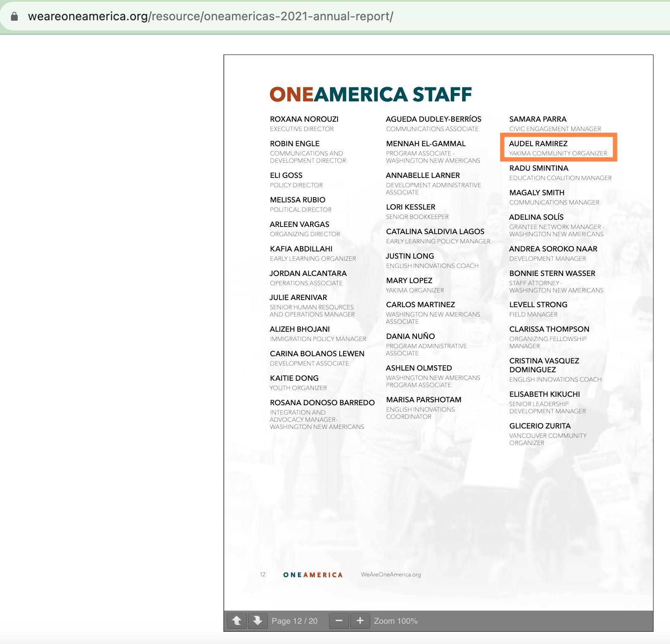
Task: Click the Yakima Organizer title text
Action: tap(415, 290)
